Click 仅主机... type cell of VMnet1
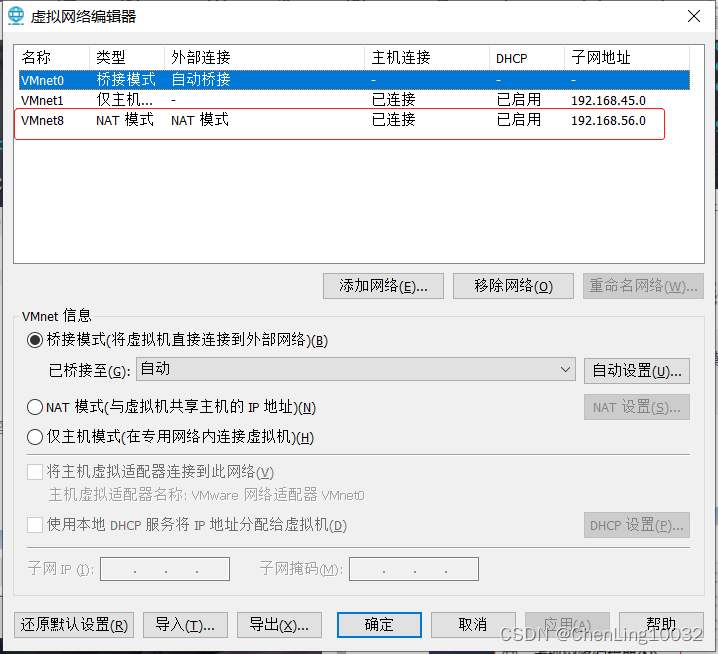This screenshot has width=718, height=654. [x=125, y=100]
